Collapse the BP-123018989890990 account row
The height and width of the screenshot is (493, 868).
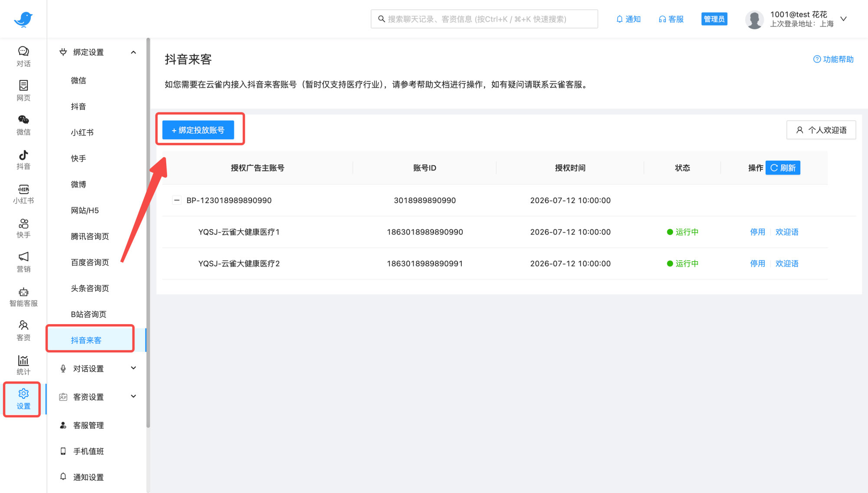click(x=177, y=200)
